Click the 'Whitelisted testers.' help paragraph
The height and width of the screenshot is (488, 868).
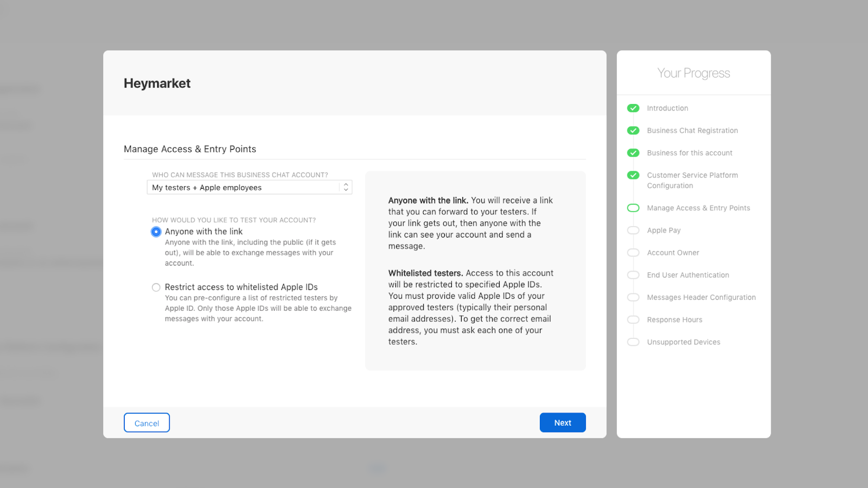(x=471, y=307)
